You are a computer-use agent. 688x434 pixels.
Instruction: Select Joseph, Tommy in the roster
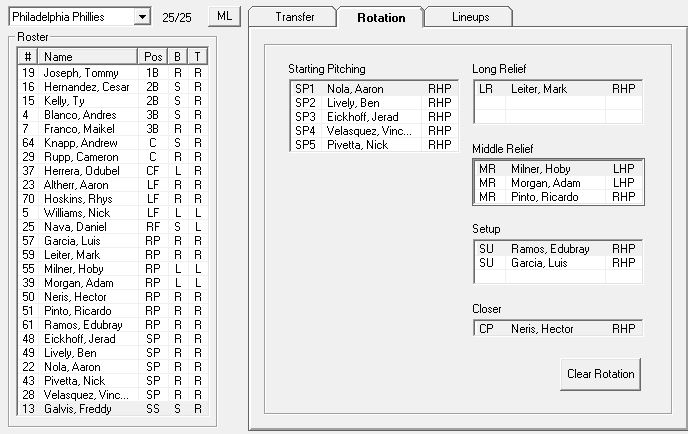click(x=112, y=72)
